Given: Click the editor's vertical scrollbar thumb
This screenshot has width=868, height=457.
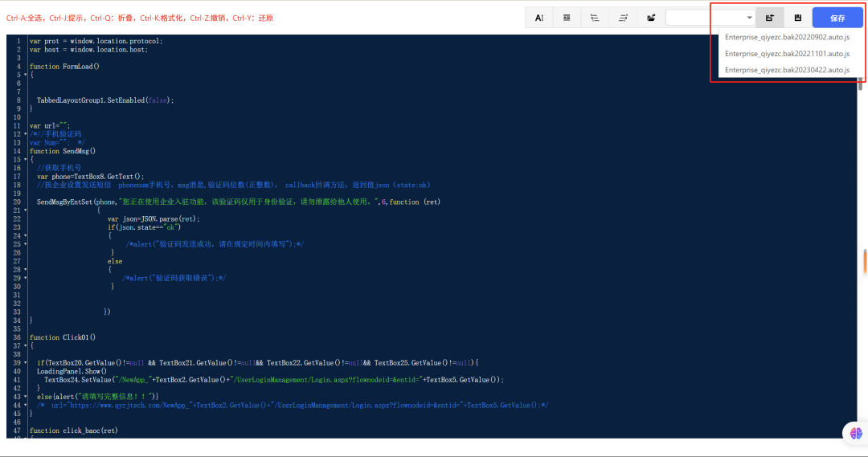Looking at the screenshot, I should click(860, 85).
